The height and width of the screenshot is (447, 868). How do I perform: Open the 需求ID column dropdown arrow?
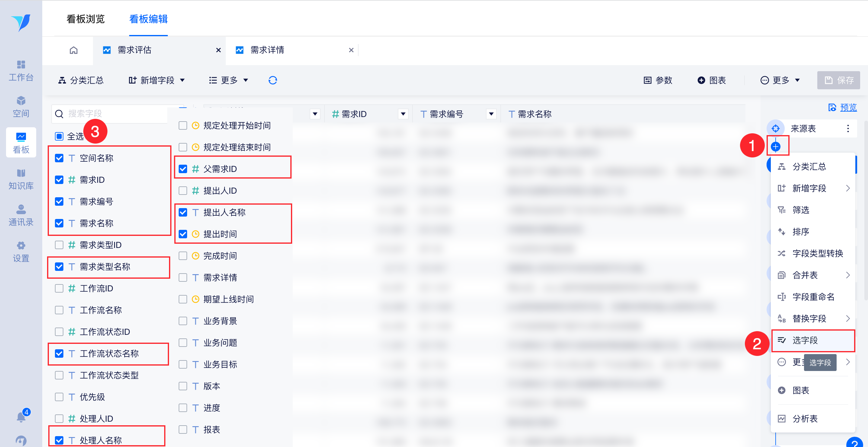click(x=403, y=114)
